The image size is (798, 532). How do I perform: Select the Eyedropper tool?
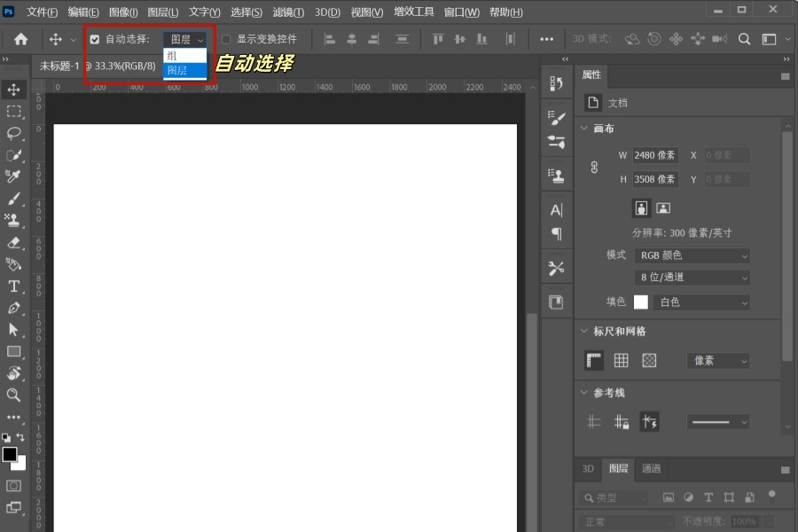[x=13, y=176]
